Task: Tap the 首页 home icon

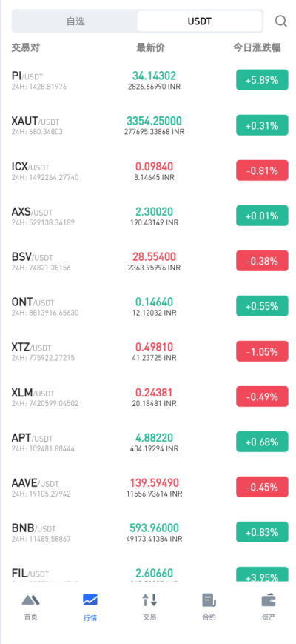Action: coord(31,600)
